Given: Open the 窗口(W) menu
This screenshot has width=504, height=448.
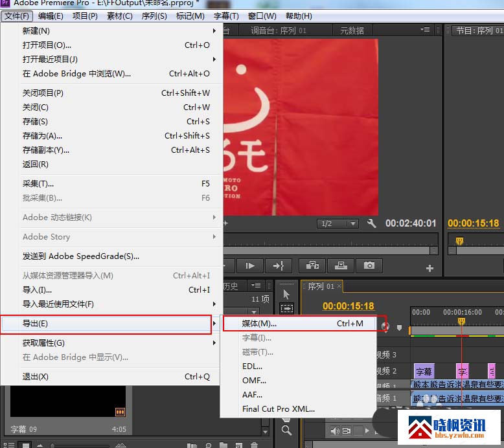Looking at the screenshot, I should coord(262,16).
